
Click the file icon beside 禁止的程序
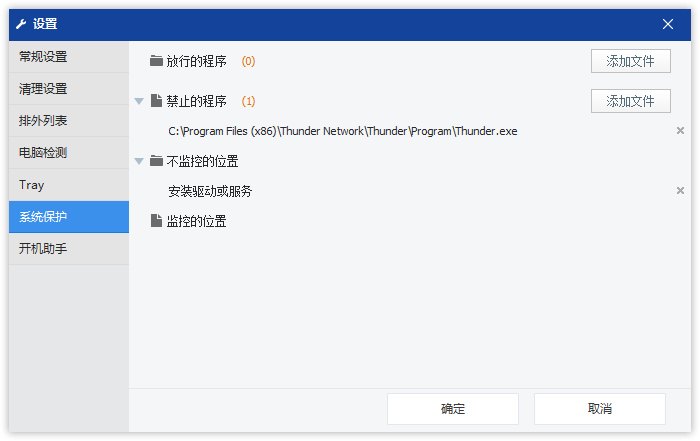pos(156,100)
